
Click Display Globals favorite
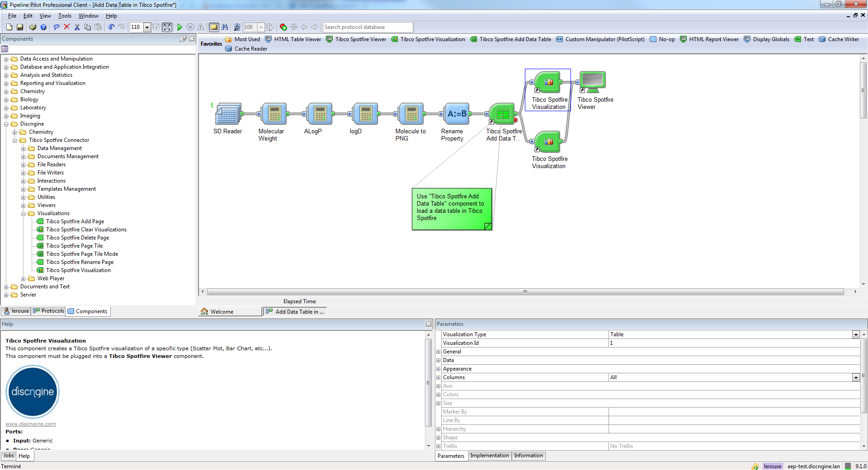point(766,39)
